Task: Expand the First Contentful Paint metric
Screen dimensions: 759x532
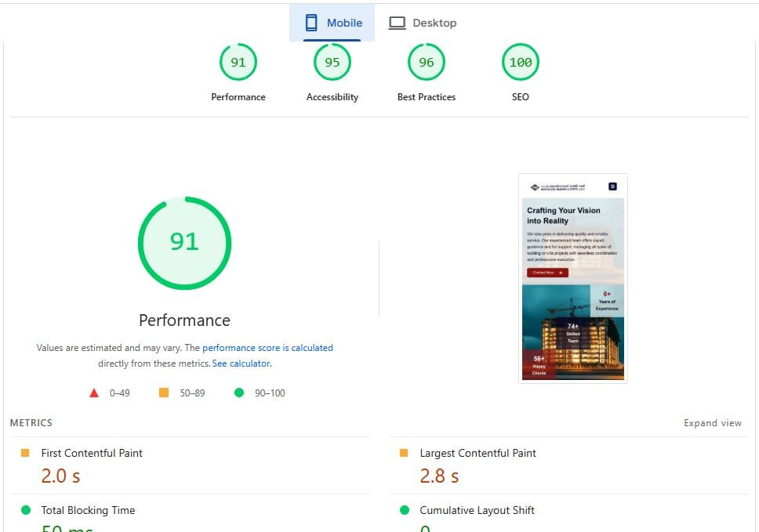Action: point(92,453)
